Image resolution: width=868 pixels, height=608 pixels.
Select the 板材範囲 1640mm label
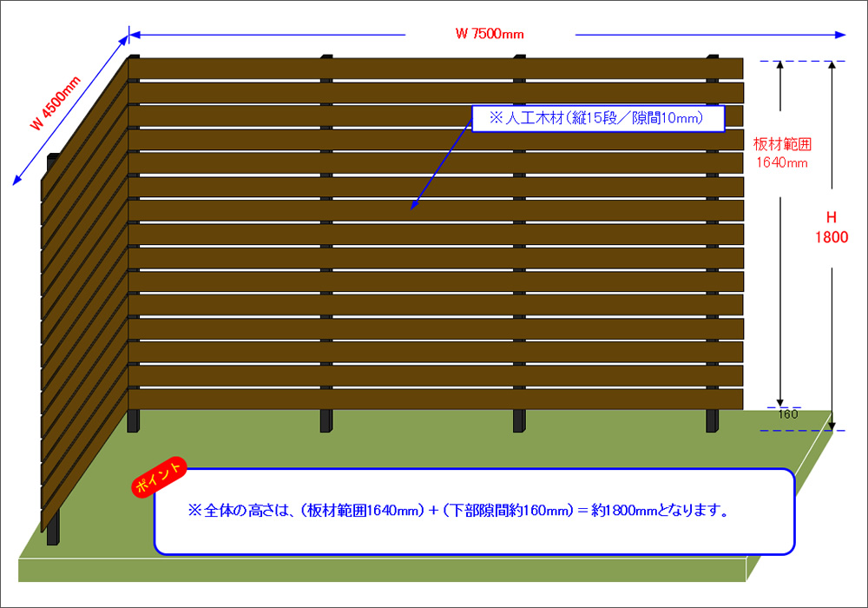point(781,153)
